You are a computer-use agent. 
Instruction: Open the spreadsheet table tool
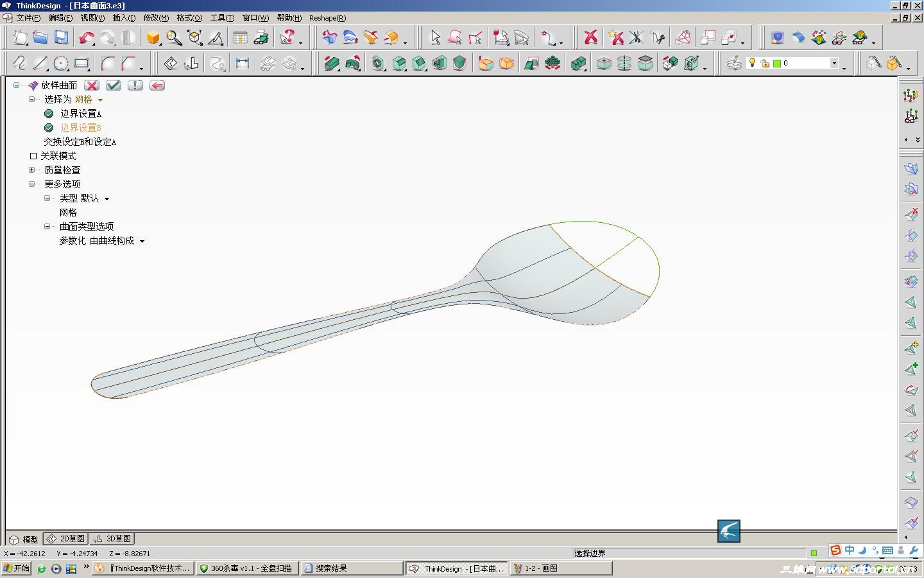[x=240, y=38]
